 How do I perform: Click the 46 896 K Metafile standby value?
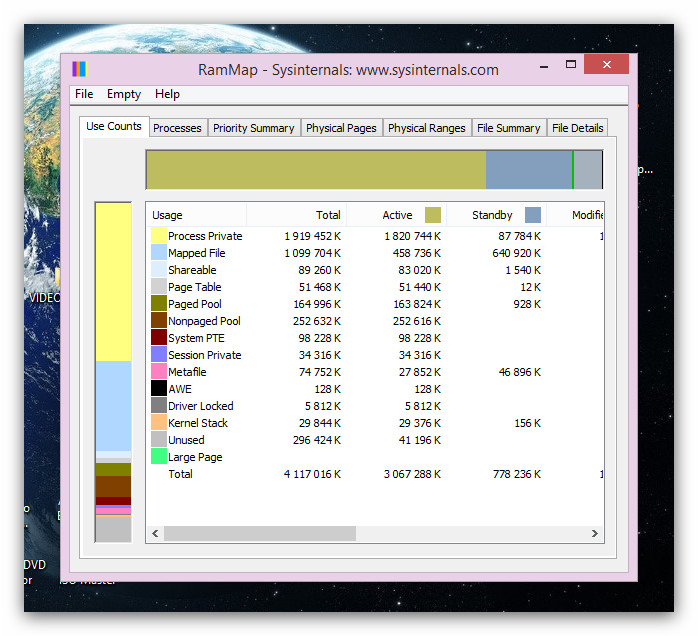pyautogui.click(x=519, y=372)
